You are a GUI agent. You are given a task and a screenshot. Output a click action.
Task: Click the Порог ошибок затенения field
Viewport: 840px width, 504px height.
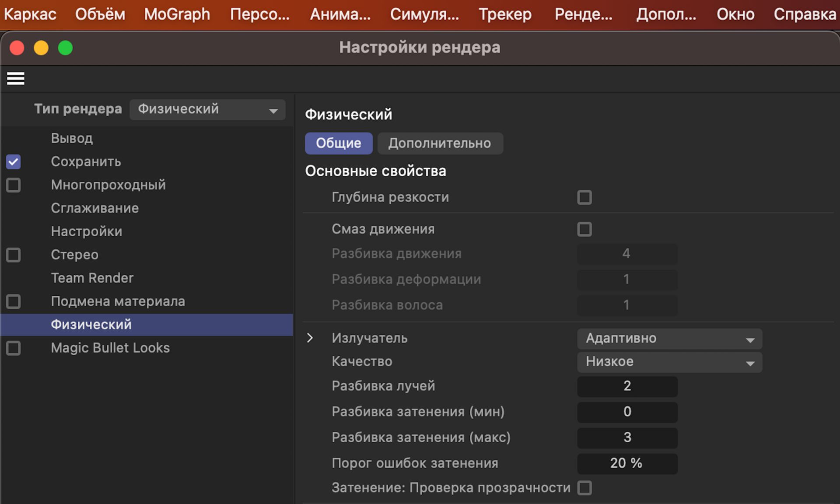pyautogui.click(x=627, y=463)
